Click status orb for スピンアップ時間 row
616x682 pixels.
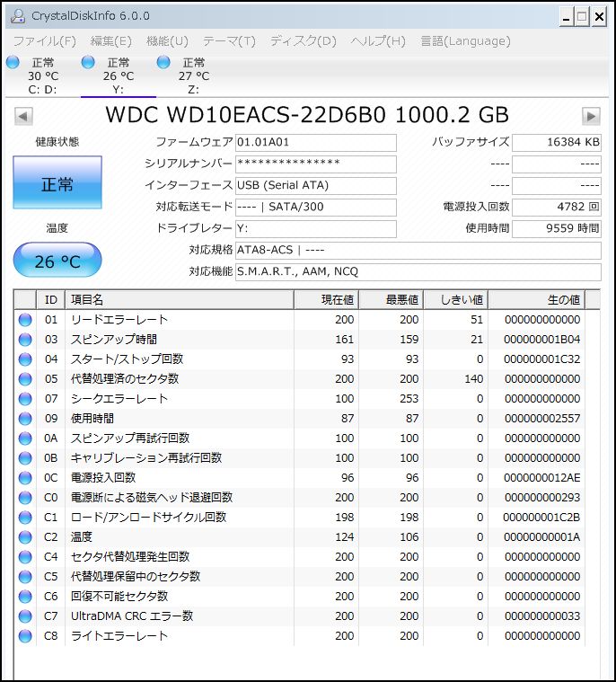(25, 340)
